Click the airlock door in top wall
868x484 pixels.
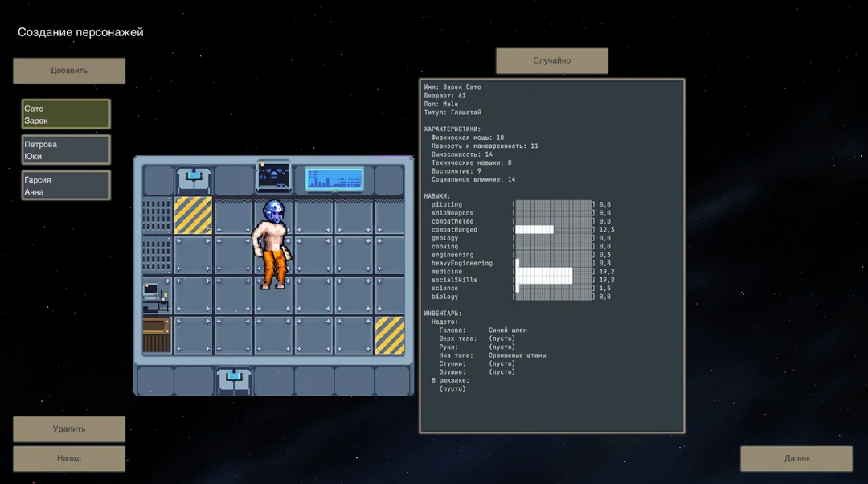(x=194, y=180)
